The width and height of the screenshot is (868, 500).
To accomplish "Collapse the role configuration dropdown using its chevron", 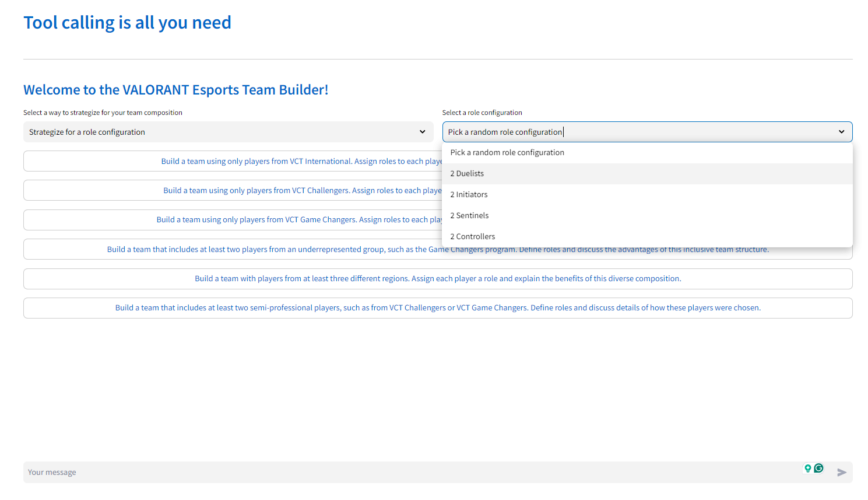I will [841, 132].
